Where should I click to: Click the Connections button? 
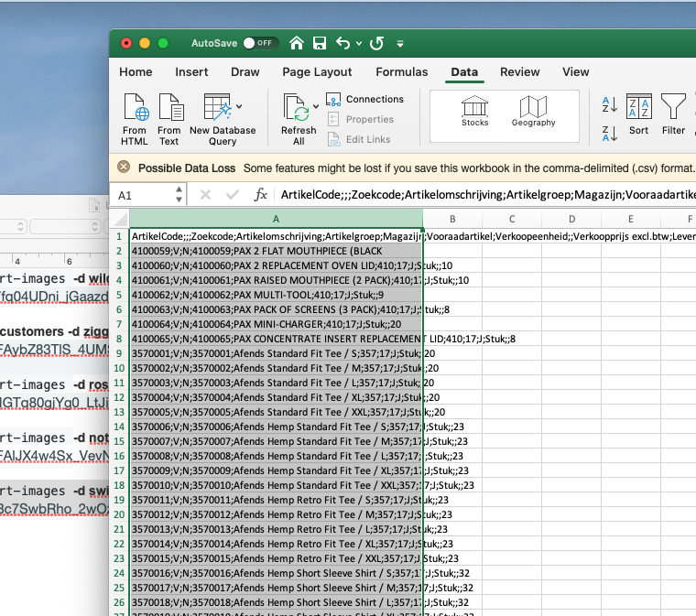(364, 100)
